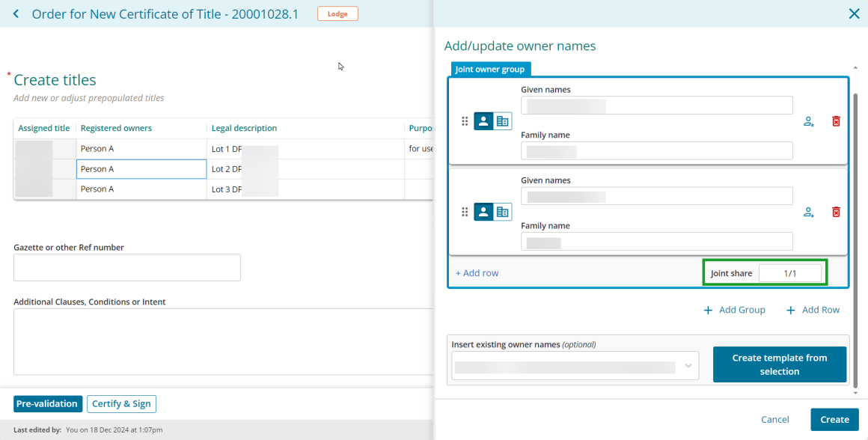Select the Joint owner group tab label

[x=491, y=70]
